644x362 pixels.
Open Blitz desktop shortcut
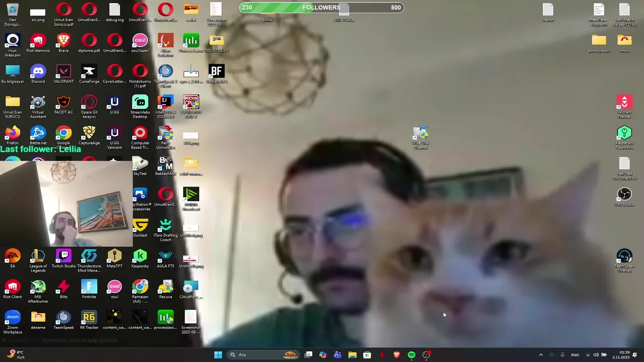[x=63, y=290]
